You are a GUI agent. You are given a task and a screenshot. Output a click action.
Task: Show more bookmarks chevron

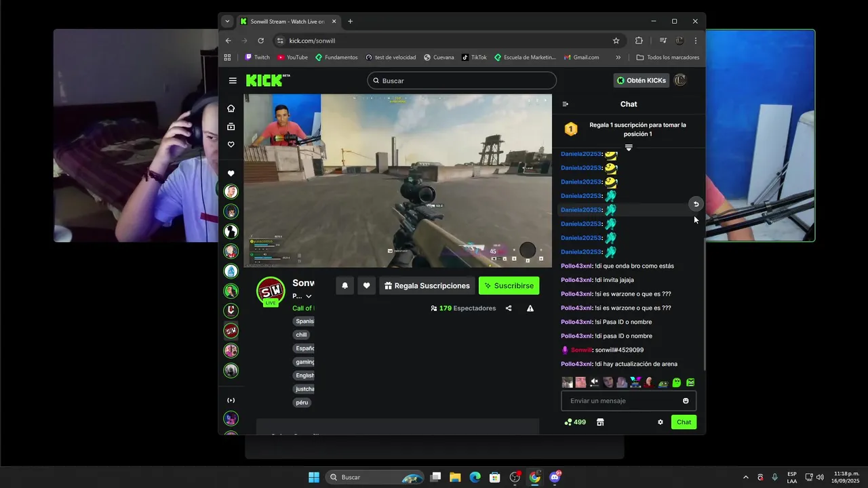click(x=618, y=58)
